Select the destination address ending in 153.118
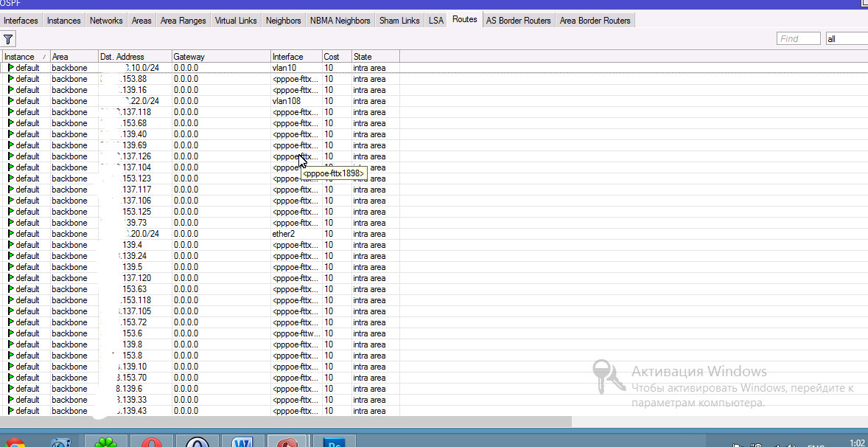Image resolution: width=868 pixels, height=447 pixels. coord(135,300)
